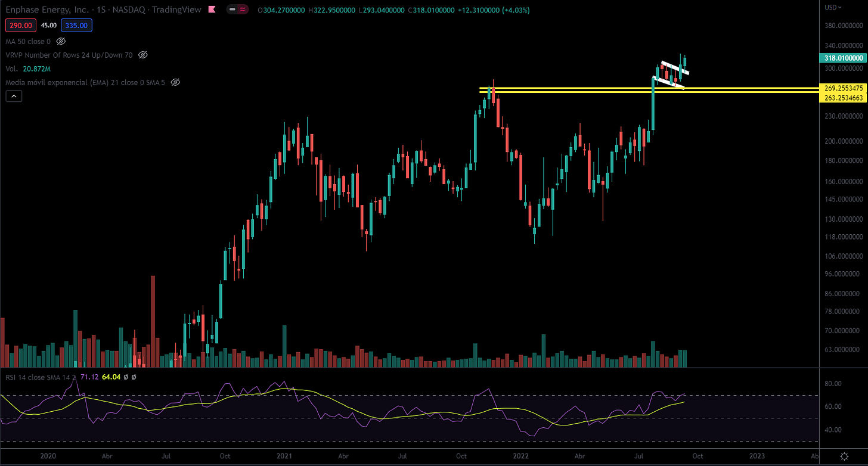Click the 80.00 RSI axis label

tap(833, 384)
